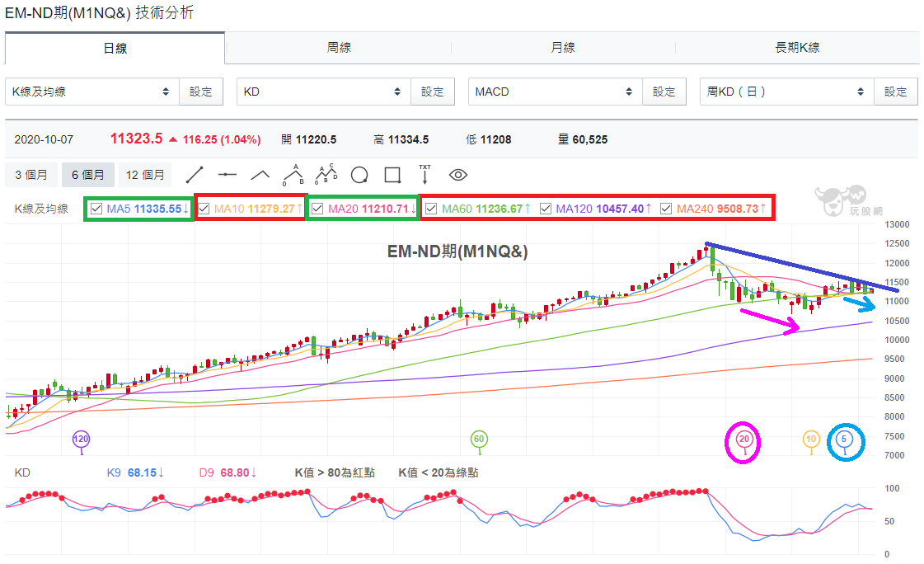Open the KD indicator dropdown

(x=323, y=92)
